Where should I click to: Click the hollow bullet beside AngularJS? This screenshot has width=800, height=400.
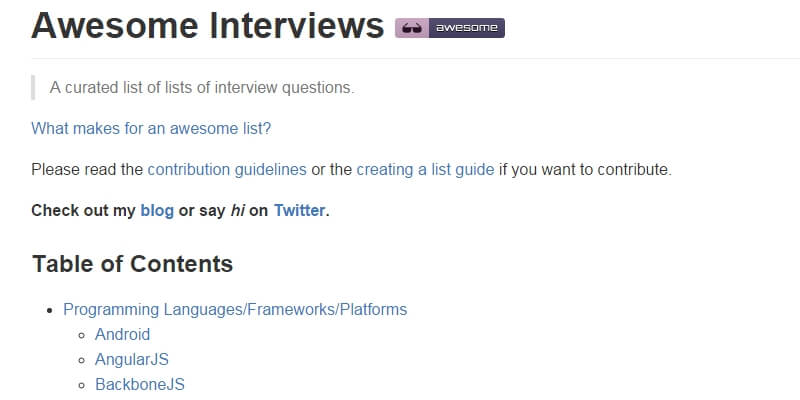coord(82,360)
